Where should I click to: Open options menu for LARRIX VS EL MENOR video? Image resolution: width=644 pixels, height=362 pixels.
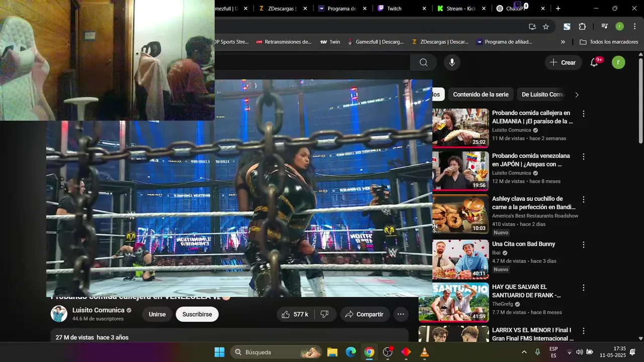[584, 331]
